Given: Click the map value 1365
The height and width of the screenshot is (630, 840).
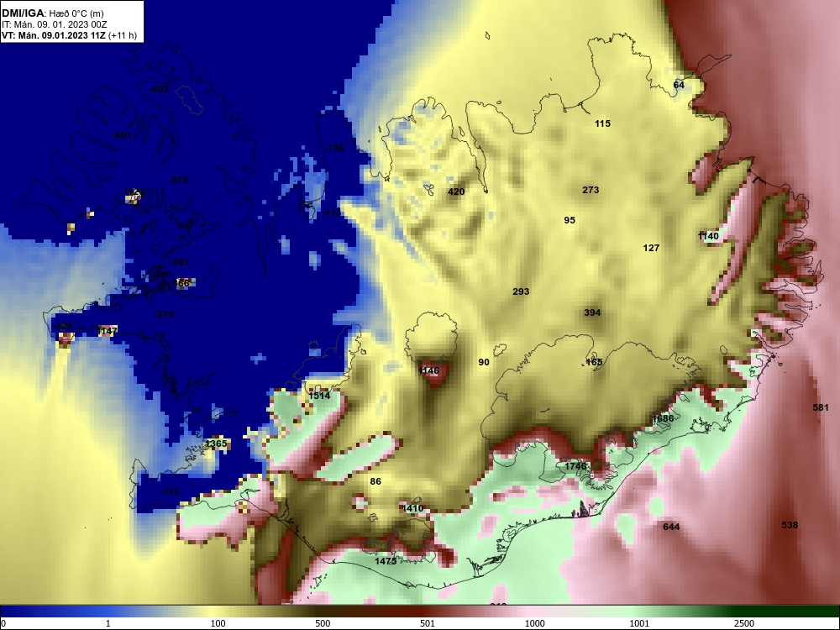Looking at the screenshot, I should tap(216, 444).
